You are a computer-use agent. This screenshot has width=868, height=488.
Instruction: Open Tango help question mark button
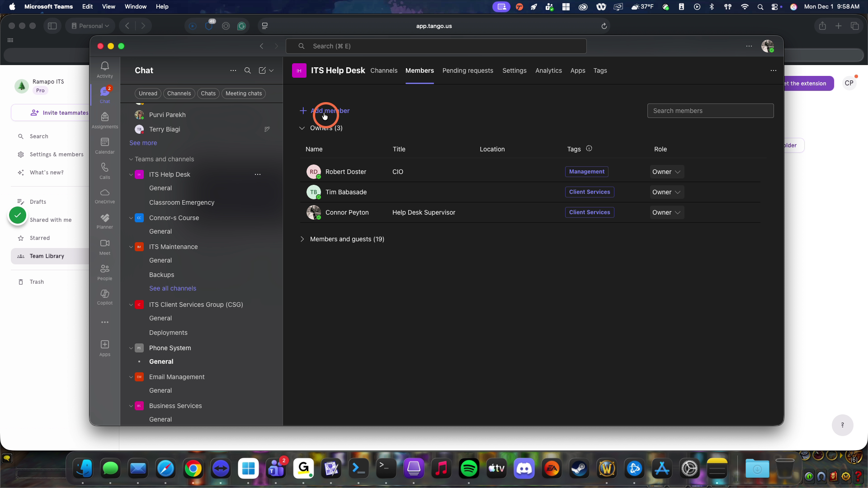842,425
